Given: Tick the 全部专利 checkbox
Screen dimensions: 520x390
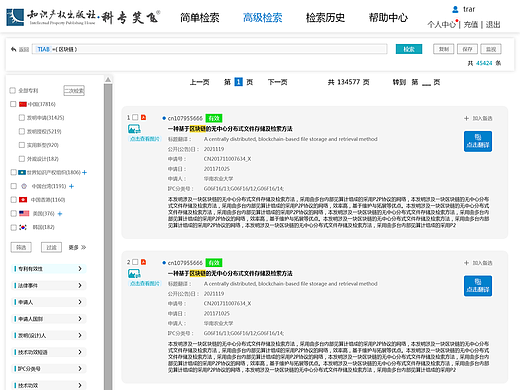Looking at the screenshot, I should click(13, 90).
